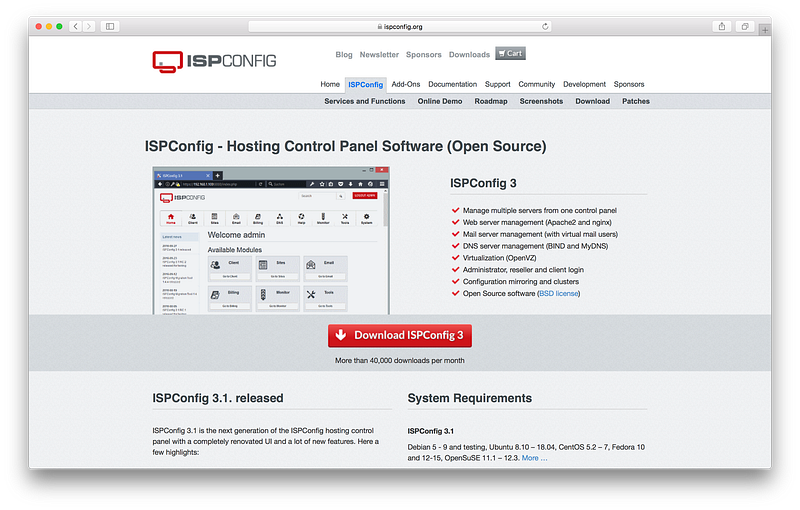Open the top Sponsors link beside Newsletter

tap(423, 55)
